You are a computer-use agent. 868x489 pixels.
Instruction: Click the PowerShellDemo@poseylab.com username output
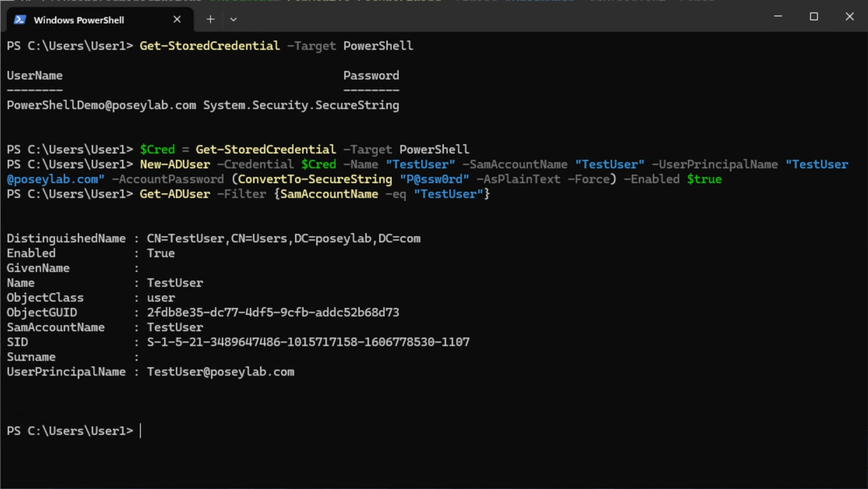(x=101, y=105)
